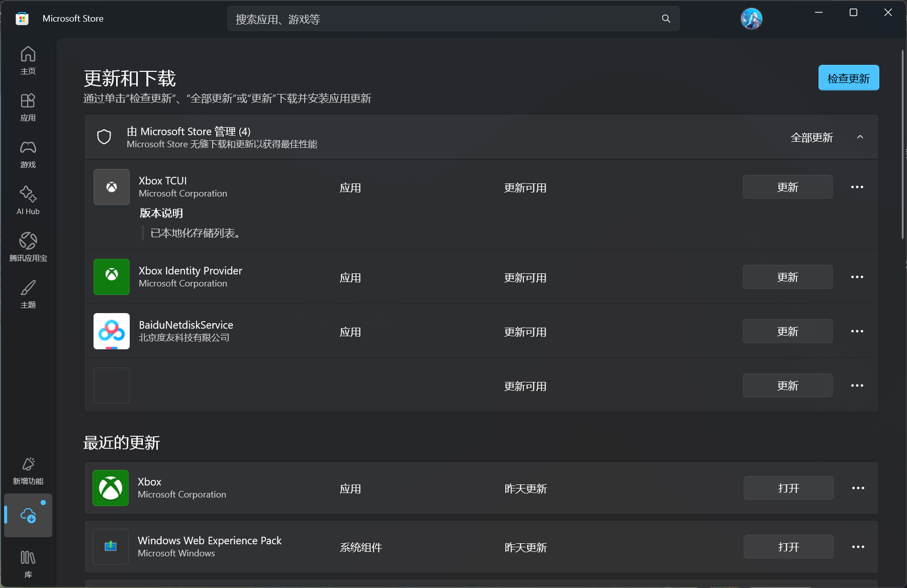Click the 检查更新 button
The width and height of the screenshot is (907, 588).
(849, 78)
